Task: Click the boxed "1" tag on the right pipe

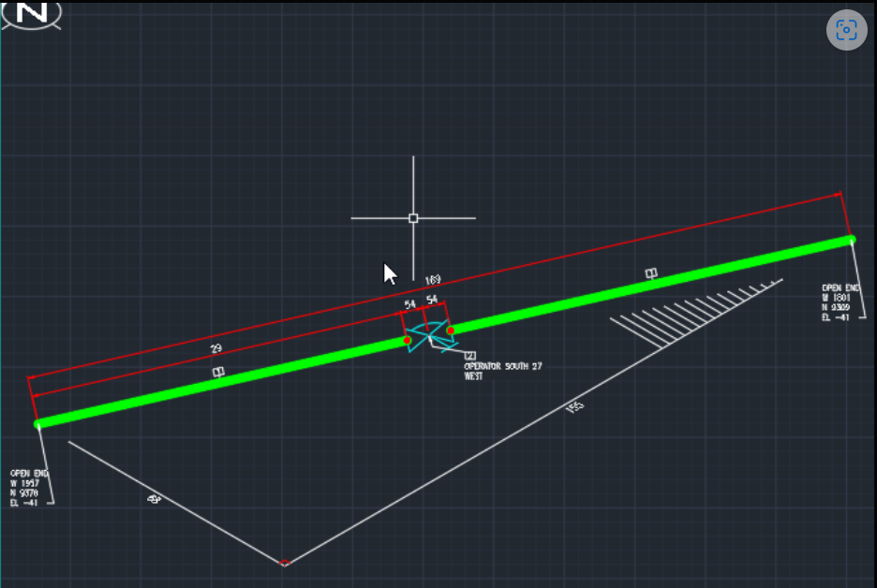Action: (651, 273)
